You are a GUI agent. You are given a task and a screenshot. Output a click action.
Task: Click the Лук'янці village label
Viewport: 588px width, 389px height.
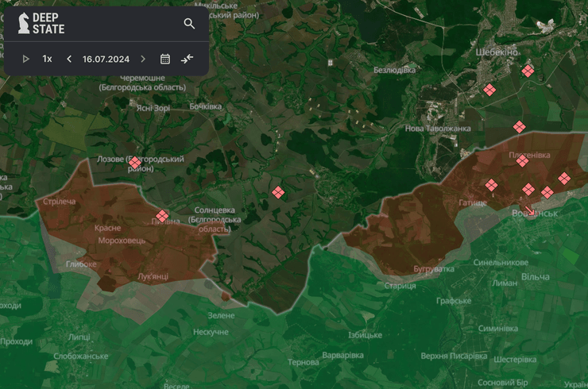153,276
